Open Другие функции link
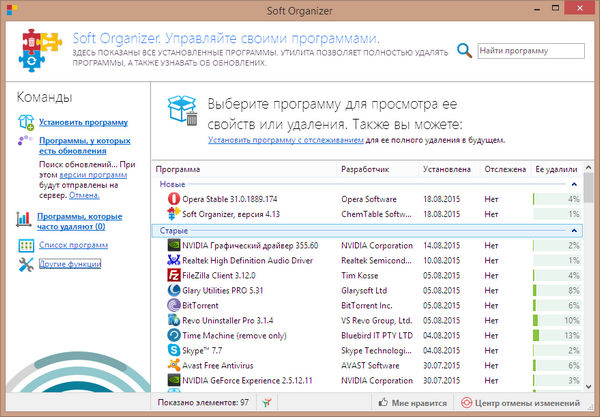Image resolution: width=600 pixels, height=417 pixels. 70,264
